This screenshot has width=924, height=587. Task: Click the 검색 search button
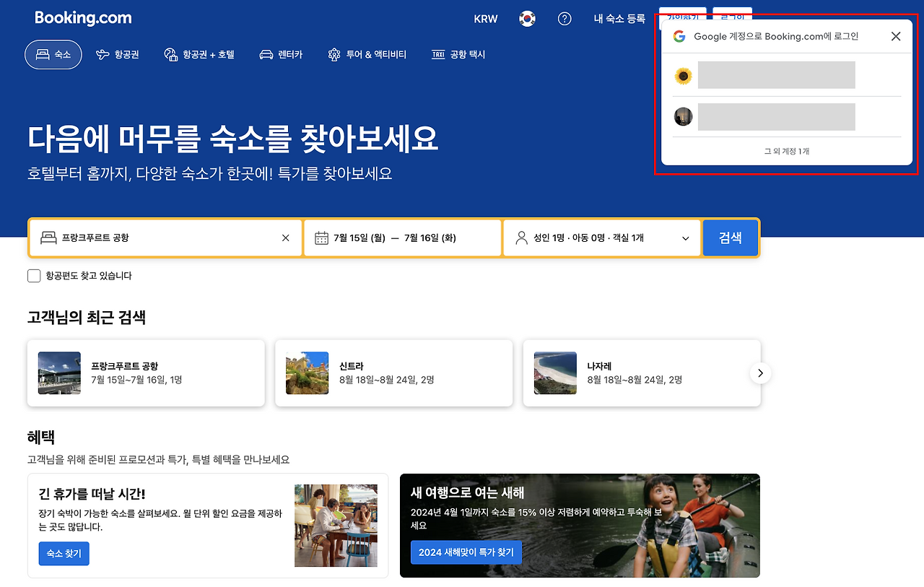point(731,238)
